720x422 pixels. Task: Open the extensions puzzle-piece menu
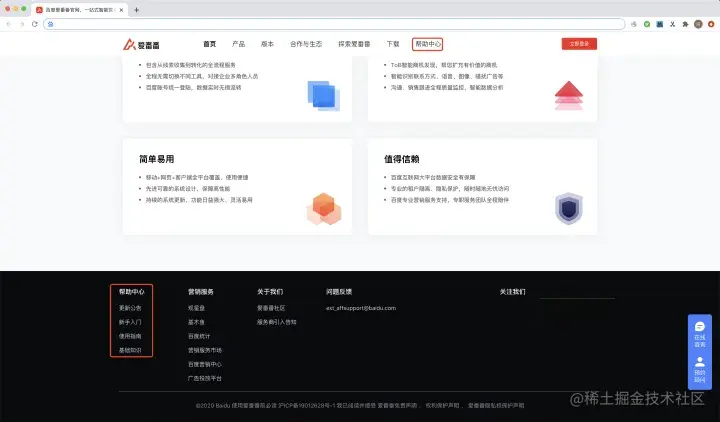[x=685, y=24]
